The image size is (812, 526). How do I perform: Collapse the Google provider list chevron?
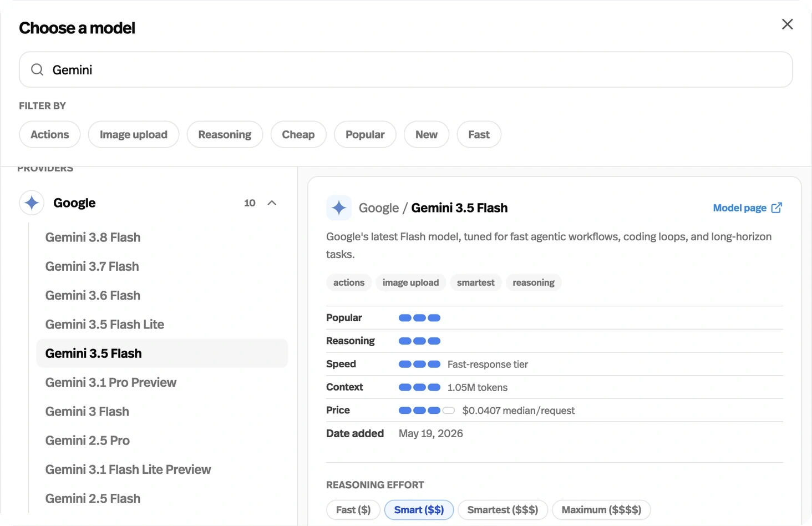[x=272, y=203]
